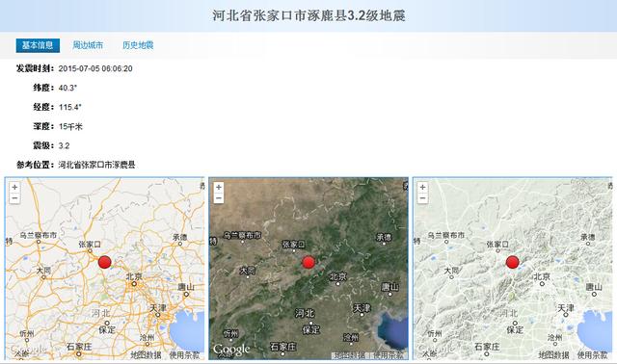Zoom in on the road map
Image resolution: width=617 pixels, height=364 pixels.
14,187
